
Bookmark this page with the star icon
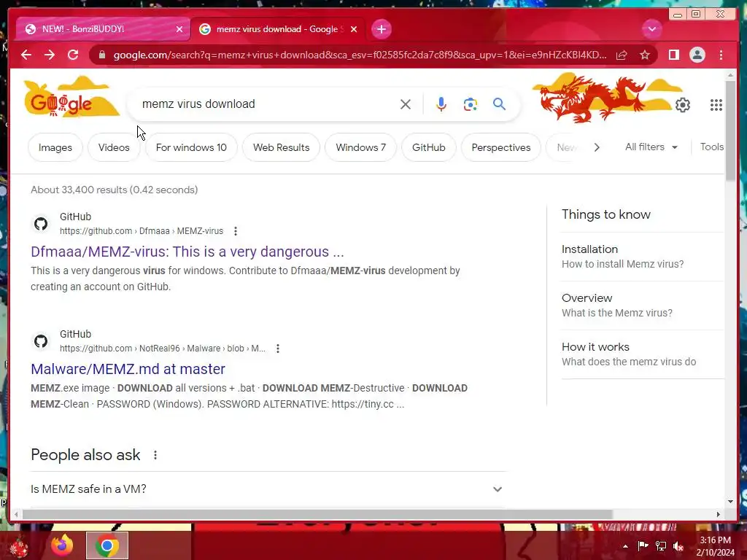[x=645, y=55]
